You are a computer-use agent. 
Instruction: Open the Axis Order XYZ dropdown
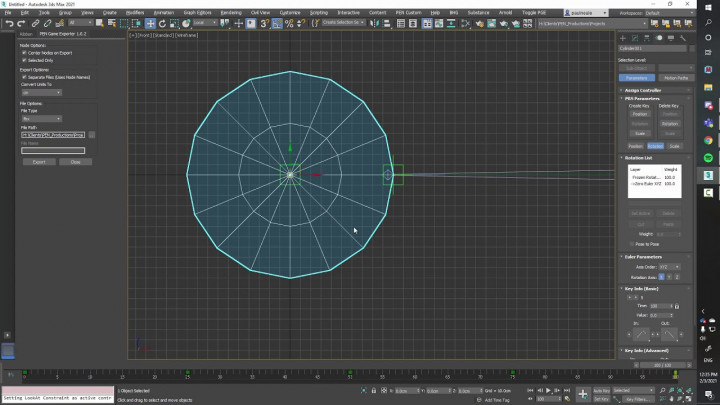tap(669, 267)
